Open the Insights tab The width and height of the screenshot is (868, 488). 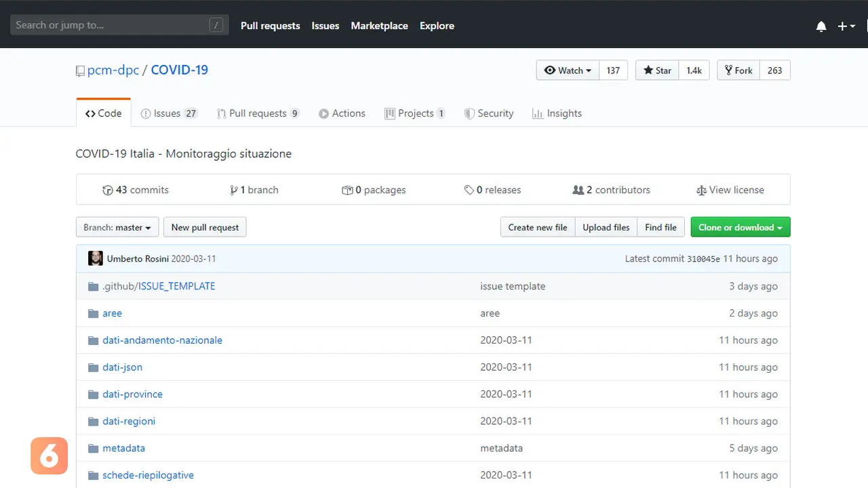pyautogui.click(x=557, y=113)
